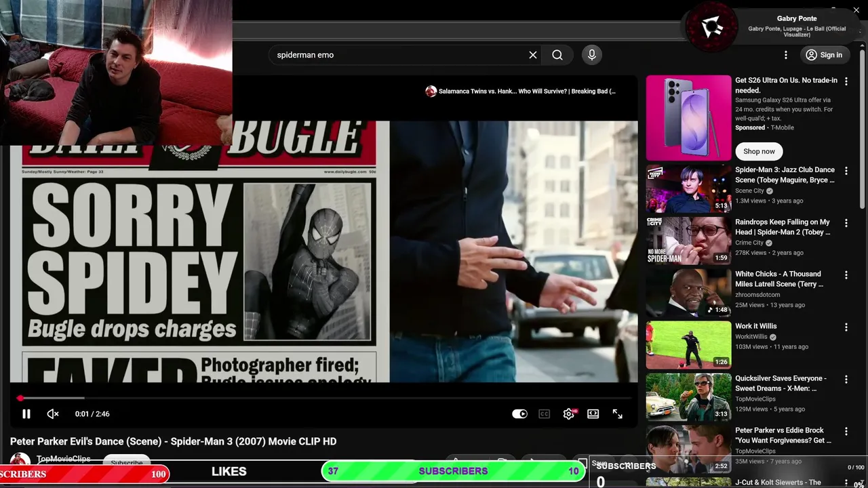This screenshot has width=868, height=488.
Task: Open the Crime City channel name
Action: tap(749, 243)
